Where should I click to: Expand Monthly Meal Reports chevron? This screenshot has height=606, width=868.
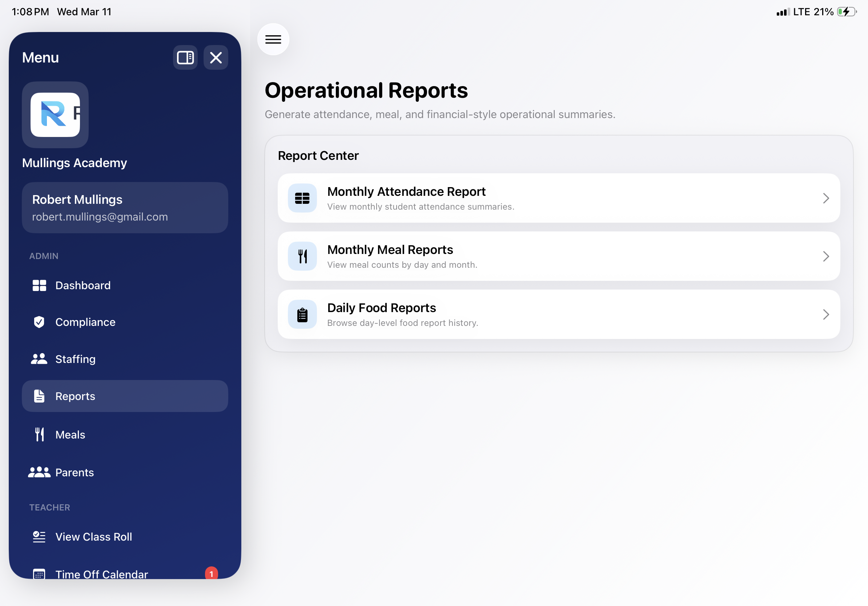(826, 256)
